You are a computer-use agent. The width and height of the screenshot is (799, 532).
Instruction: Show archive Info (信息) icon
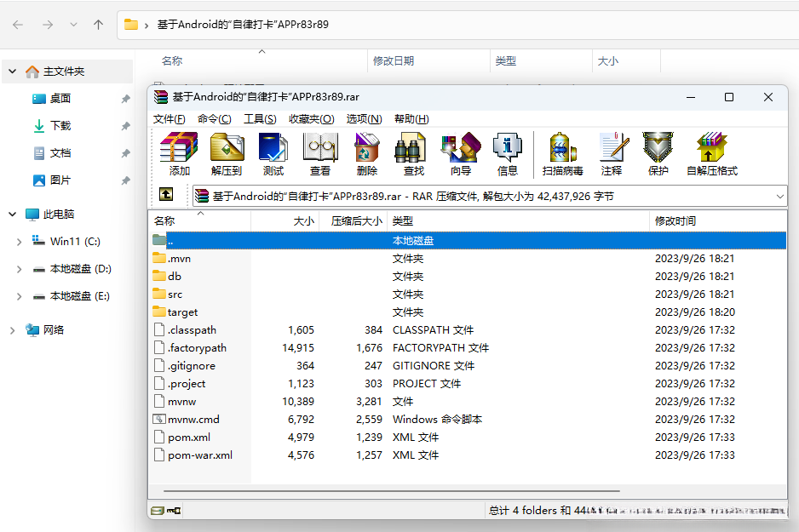click(x=508, y=153)
